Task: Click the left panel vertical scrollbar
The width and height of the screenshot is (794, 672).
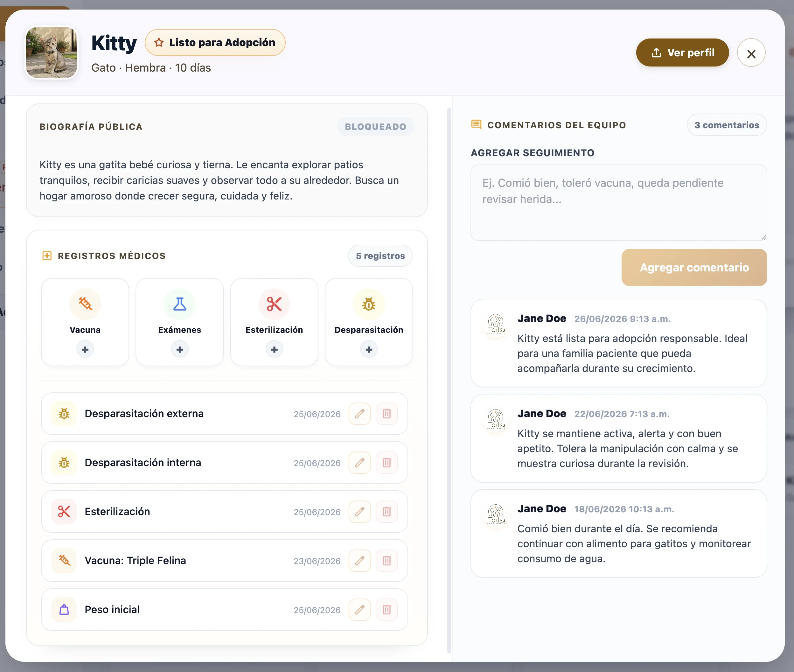Action: click(449, 381)
